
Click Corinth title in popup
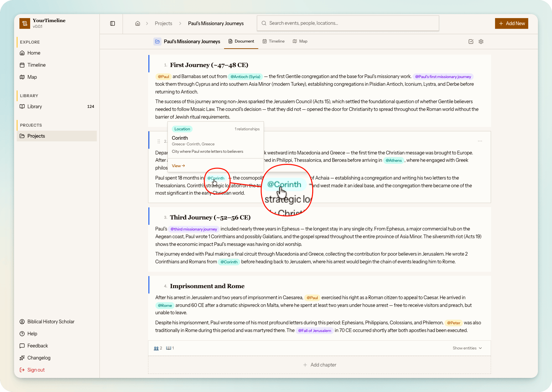[x=180, y=138]
